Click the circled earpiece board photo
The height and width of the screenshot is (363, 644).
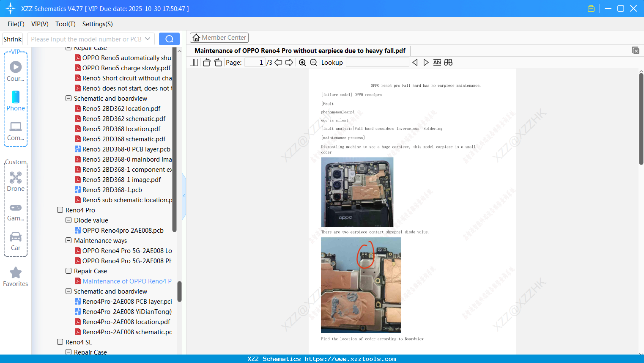361,285
